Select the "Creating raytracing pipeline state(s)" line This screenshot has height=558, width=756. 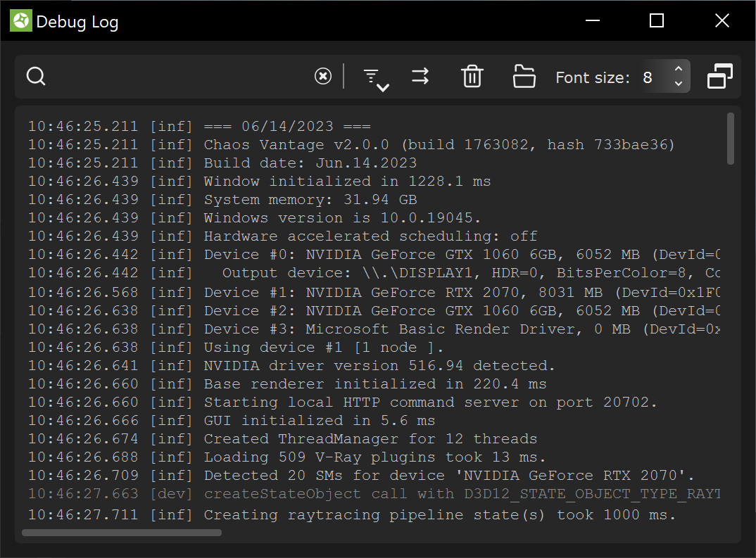[352, 515]
